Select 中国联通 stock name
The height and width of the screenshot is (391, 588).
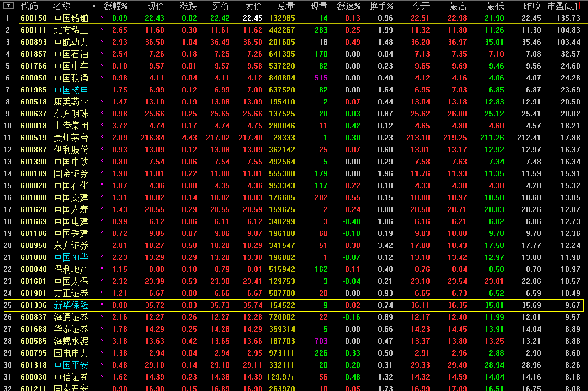point(71,78)
